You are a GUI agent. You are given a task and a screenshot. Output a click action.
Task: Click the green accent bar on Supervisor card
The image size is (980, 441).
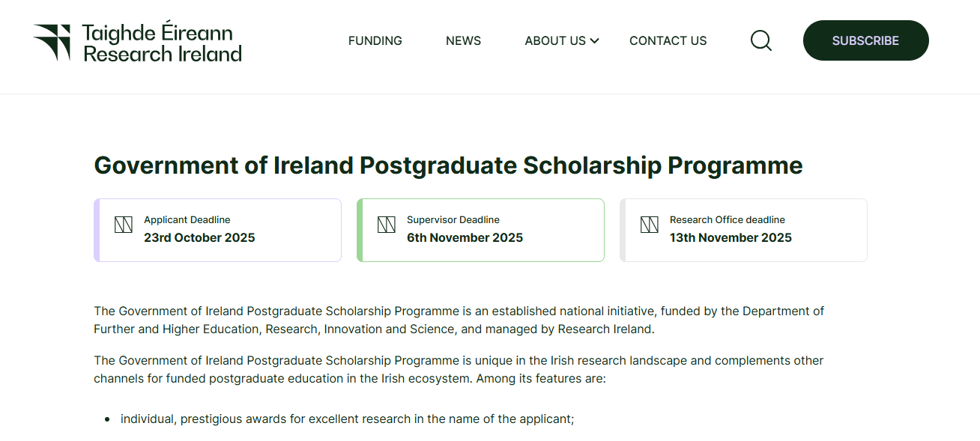point(360,230)
